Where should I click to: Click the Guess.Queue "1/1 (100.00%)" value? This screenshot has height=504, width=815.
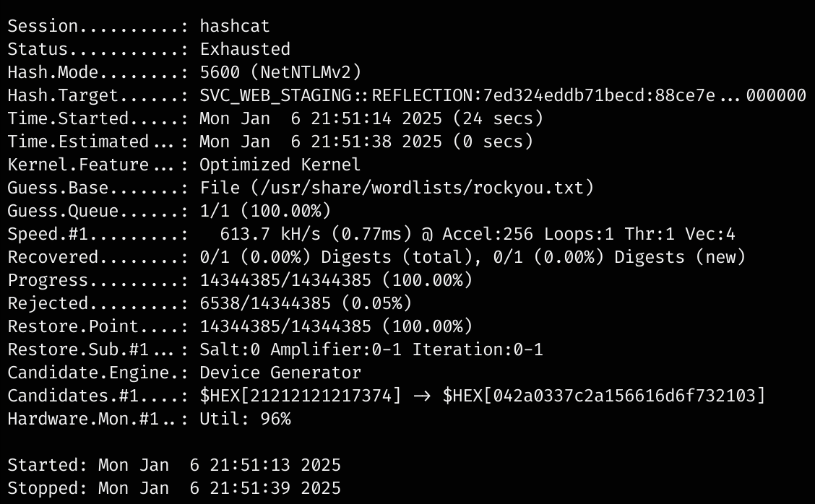265,211
